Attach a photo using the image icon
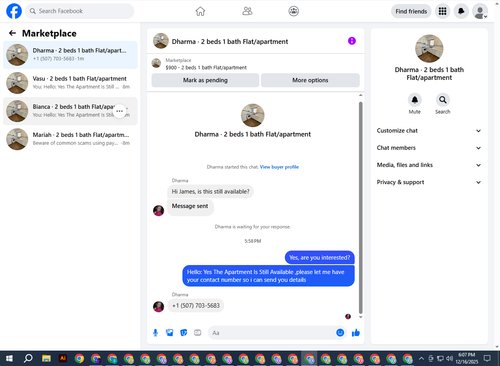 point(170,333)
